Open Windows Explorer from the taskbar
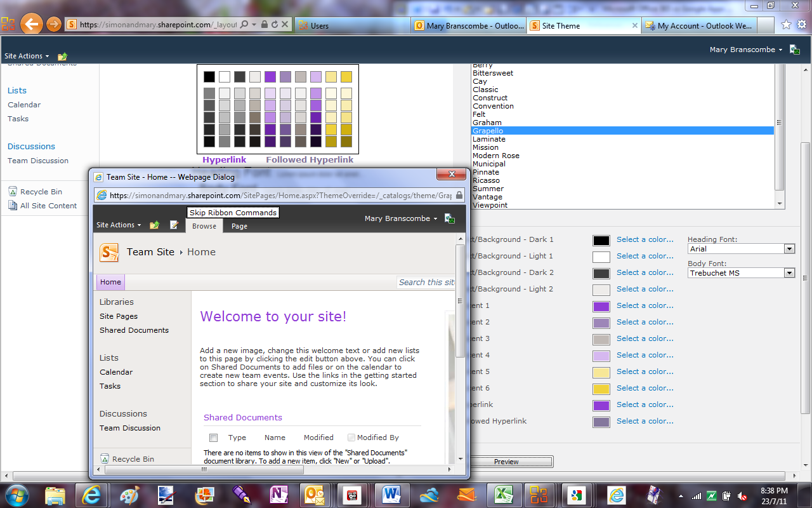The width and height of the screenshot is (812, 508). (55, 495)
